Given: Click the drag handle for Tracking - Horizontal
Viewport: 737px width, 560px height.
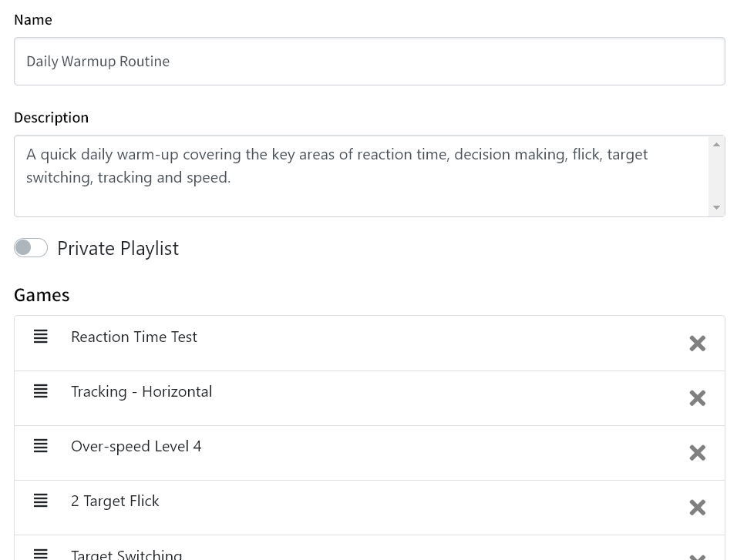Looking at the screenshot, I should 41,391.
